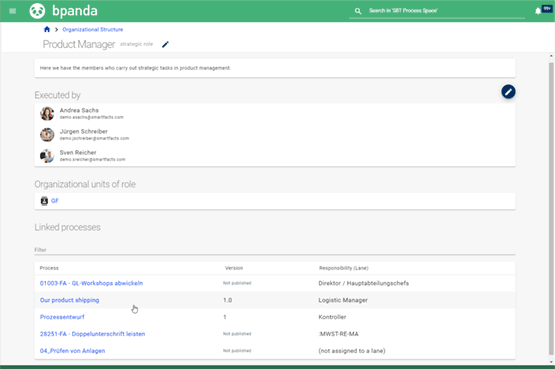Open the hamburger navigation menu
This screenshot has height=369, width=555.
pos(13,11)
